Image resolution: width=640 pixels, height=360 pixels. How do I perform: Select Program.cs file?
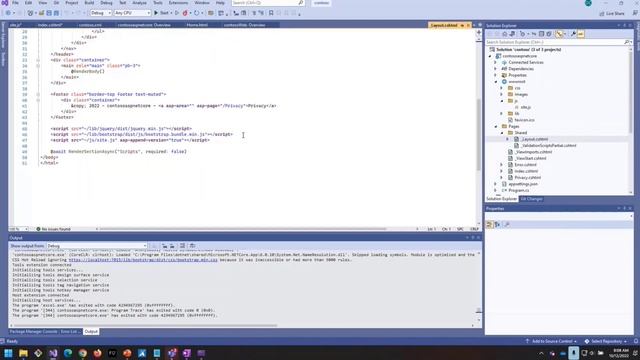[518, 191]
